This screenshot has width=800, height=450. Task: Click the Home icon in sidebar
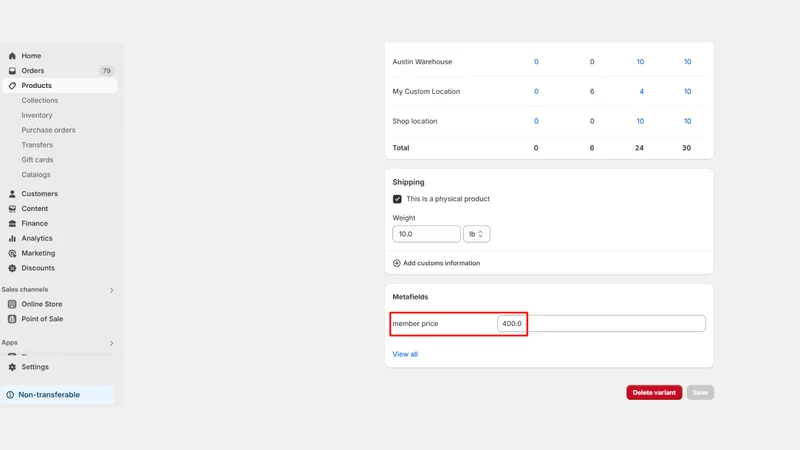[x=12, y=56]
